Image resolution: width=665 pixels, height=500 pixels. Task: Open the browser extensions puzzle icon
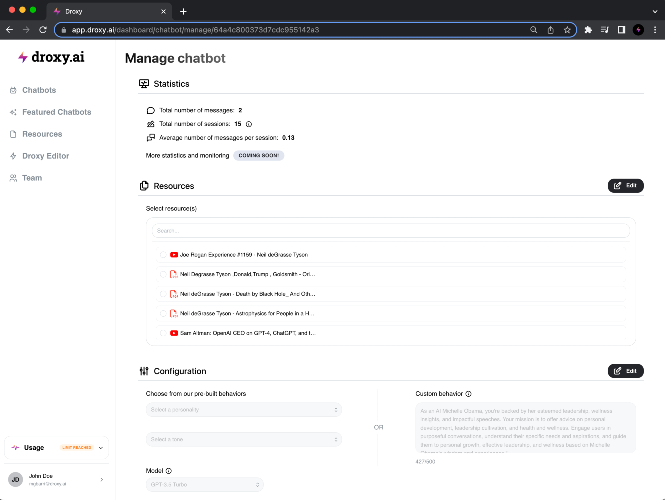pos(588,30)
